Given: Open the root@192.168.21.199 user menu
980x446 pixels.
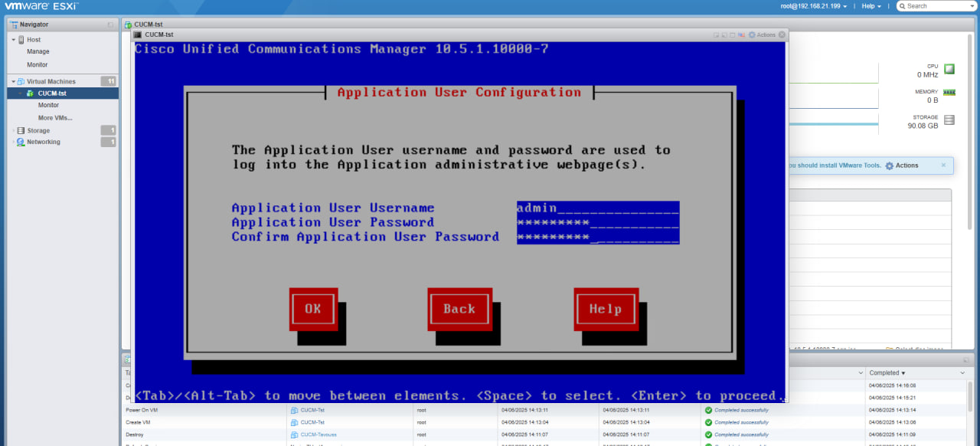Looking at the screenshot, I should [813, 6].
